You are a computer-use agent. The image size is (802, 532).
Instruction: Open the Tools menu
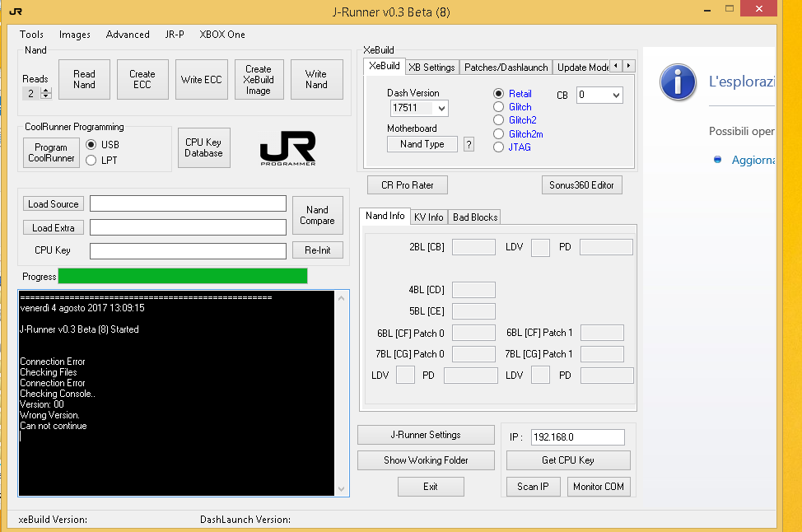point(31,35)
